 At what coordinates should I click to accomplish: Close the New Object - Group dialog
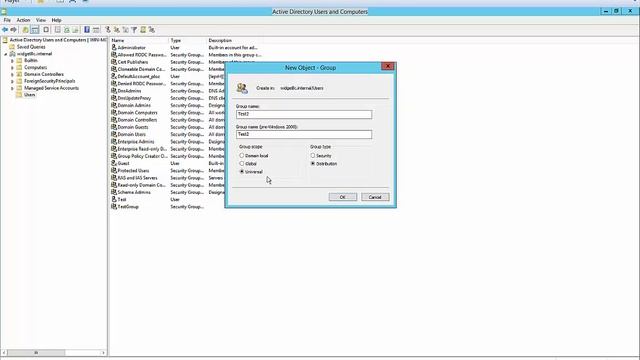[x=387, y=66]
